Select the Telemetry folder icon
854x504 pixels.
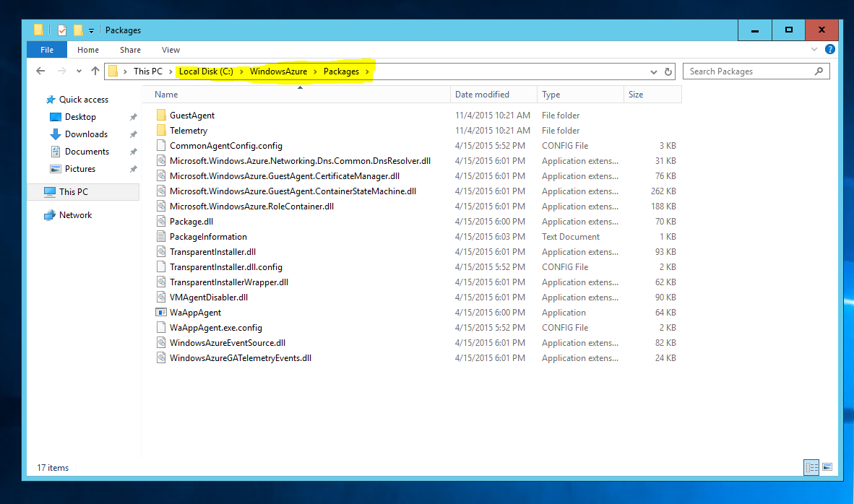(161, 130)
